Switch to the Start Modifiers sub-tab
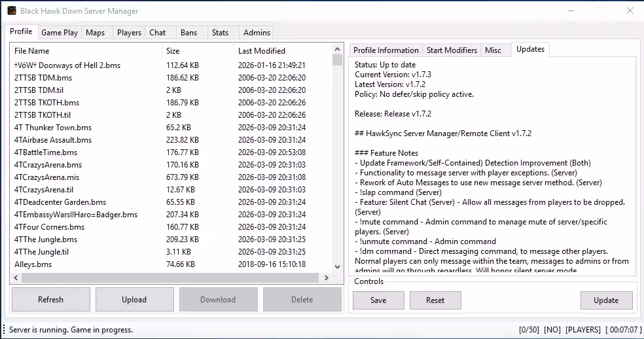This screenshot has width=644, height=339. coord(452,50)
